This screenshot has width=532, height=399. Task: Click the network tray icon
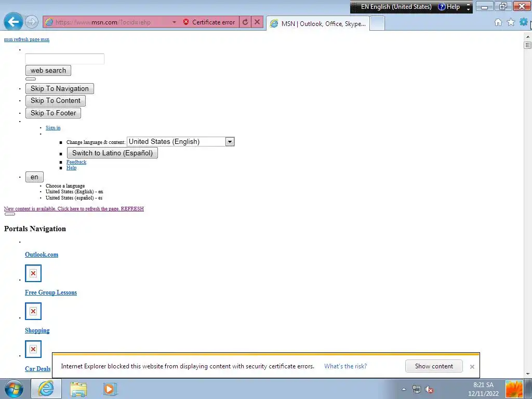tap(416, 390)
